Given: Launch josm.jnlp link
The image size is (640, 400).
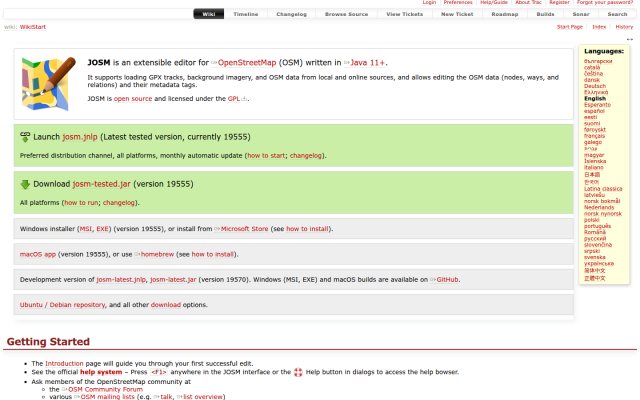Looking at the screenshot, I should pos(80,137).
